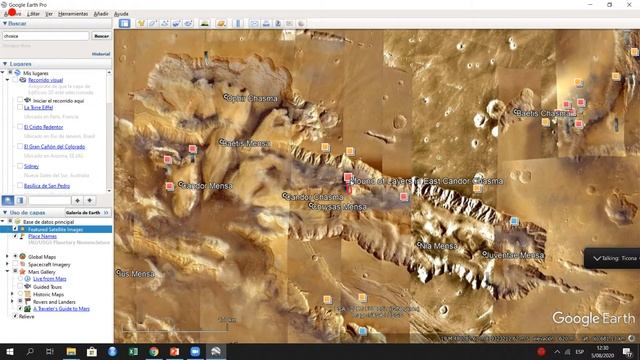Check the Guided Tours layer checkbox
Screen dimensions: 640x360
pyautogui.click(x=20, y=287)
